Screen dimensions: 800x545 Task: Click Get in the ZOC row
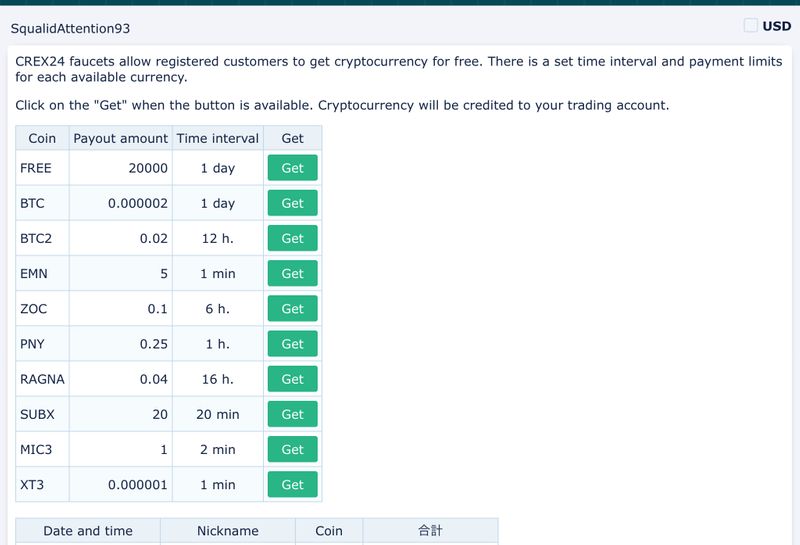292,309
